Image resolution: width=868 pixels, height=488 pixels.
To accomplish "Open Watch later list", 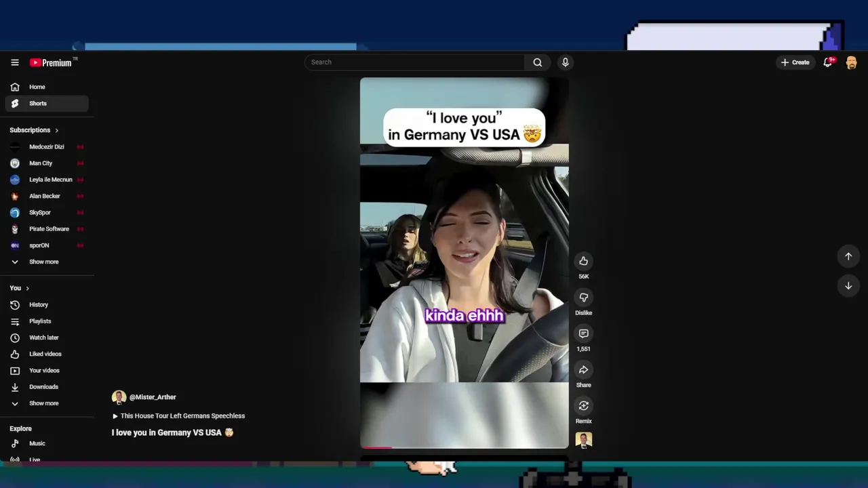I will click(x=47, y=338).
